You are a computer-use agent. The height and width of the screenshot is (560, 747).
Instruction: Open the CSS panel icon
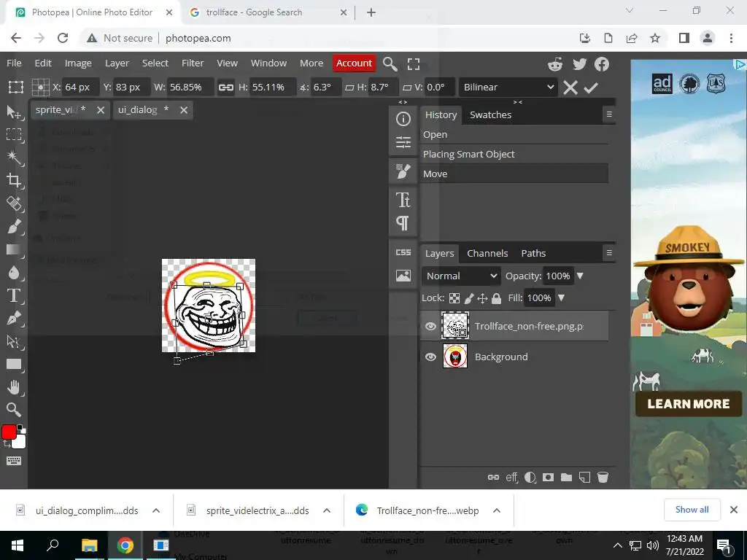[403, 252]
